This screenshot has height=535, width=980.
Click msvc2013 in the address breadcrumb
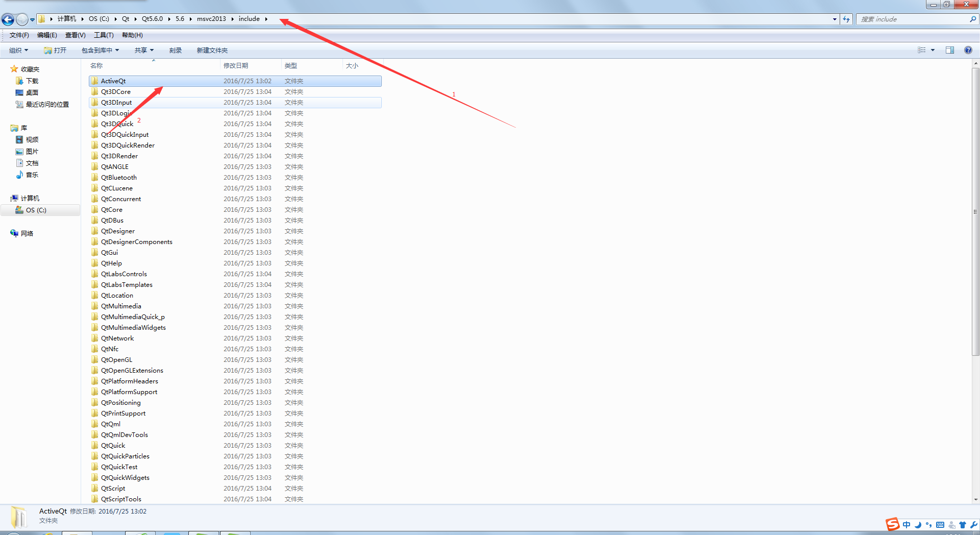(x=211, y=19)
